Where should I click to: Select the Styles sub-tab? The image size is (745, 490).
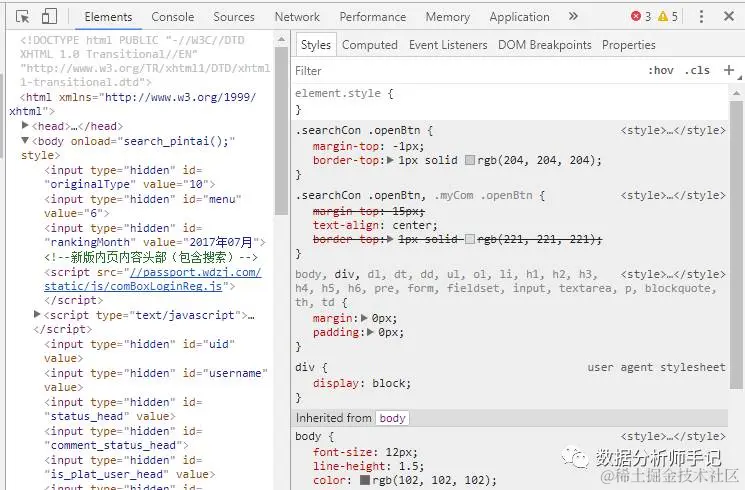(x=315, y=45)
